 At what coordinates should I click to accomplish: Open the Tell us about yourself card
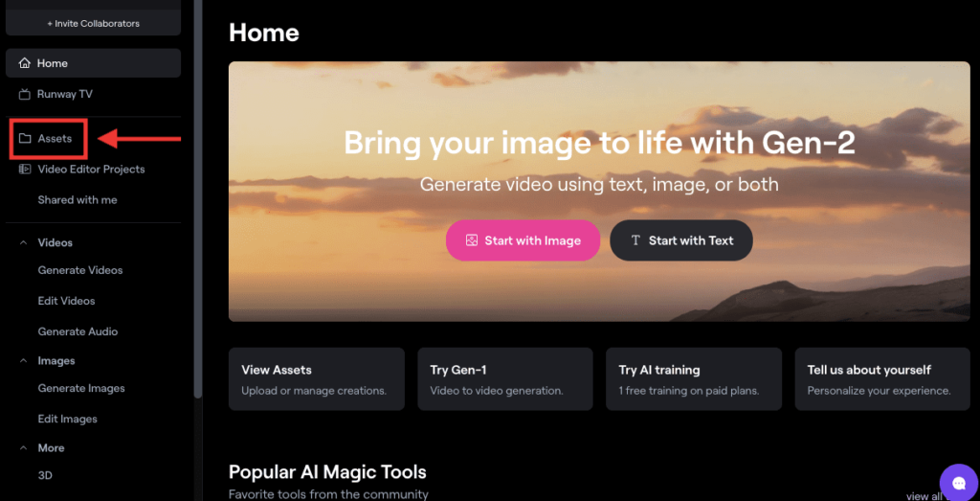[x=881, y=379]
